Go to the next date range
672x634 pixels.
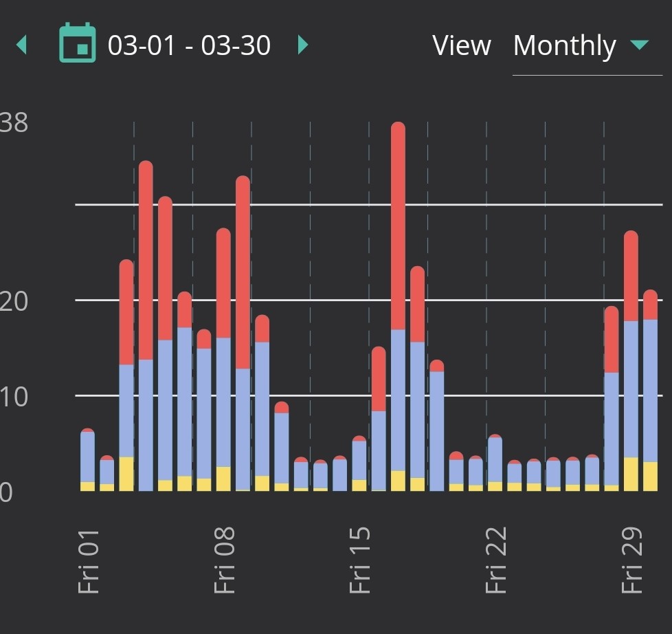tap(302, 45)
